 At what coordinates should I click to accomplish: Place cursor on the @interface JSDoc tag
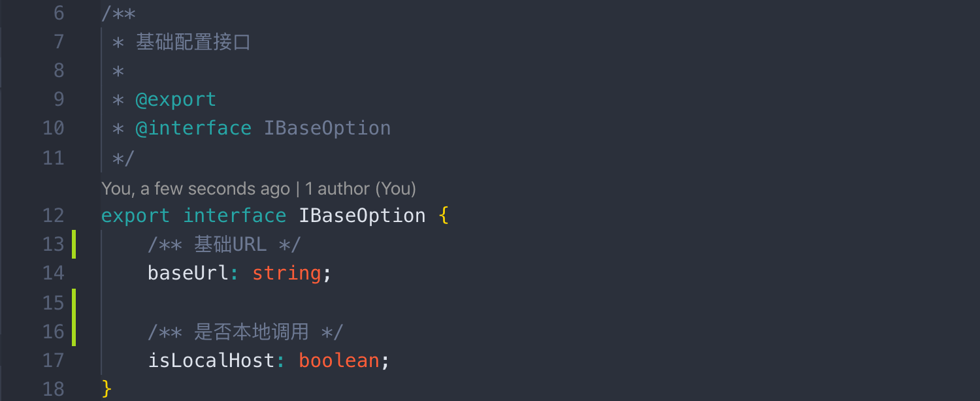(x=193, y=128)
